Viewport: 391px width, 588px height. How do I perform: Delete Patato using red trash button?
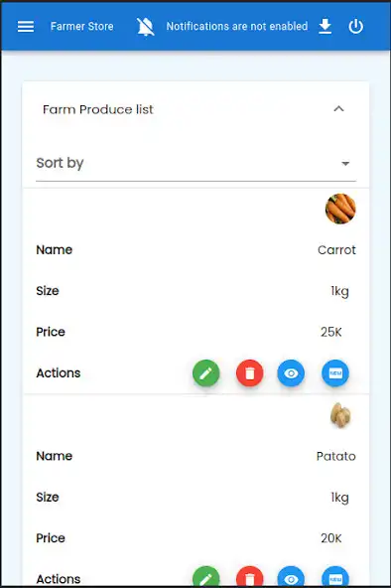[250, 577]
